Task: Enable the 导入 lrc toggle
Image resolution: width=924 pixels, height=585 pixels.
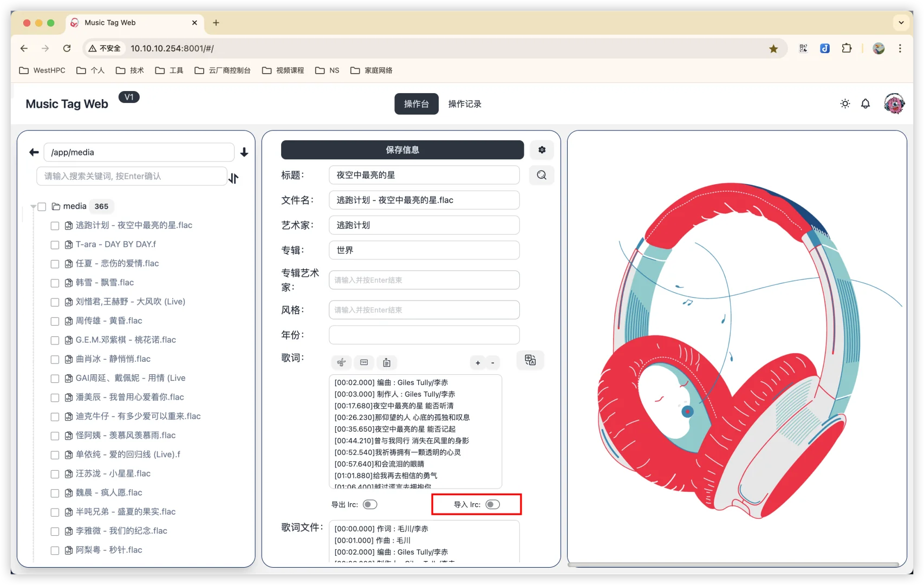Action: point(492,504)
